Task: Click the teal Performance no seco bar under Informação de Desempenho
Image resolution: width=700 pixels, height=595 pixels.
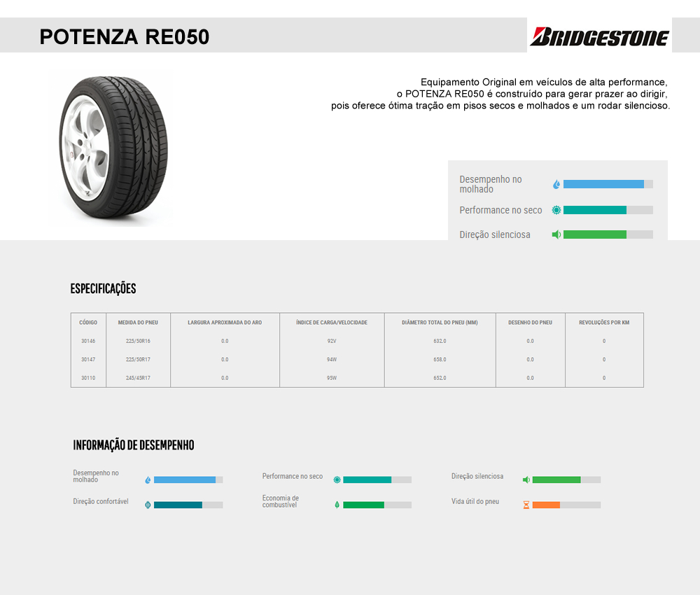Action: point(377,479)
